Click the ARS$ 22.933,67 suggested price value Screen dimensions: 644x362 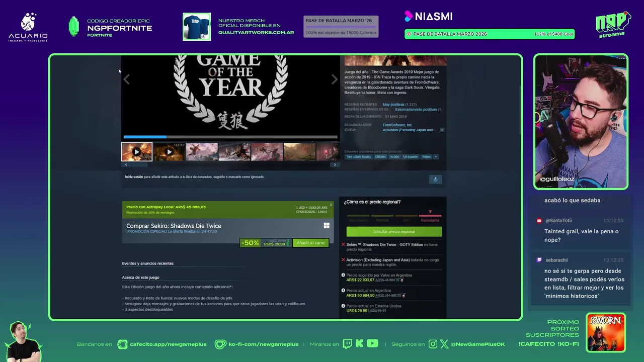point(360,280)
